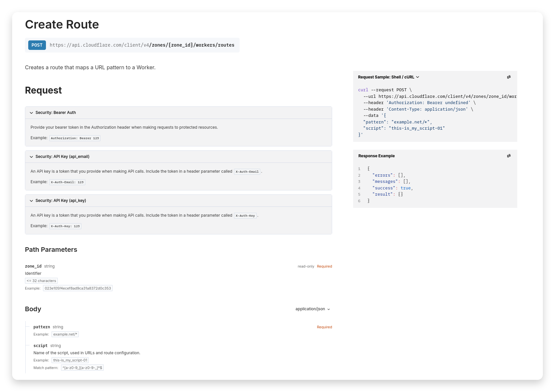Click the Authorization header line in cURL sample
The height and width of the screenshot is (392, 555).
[419, 103]
